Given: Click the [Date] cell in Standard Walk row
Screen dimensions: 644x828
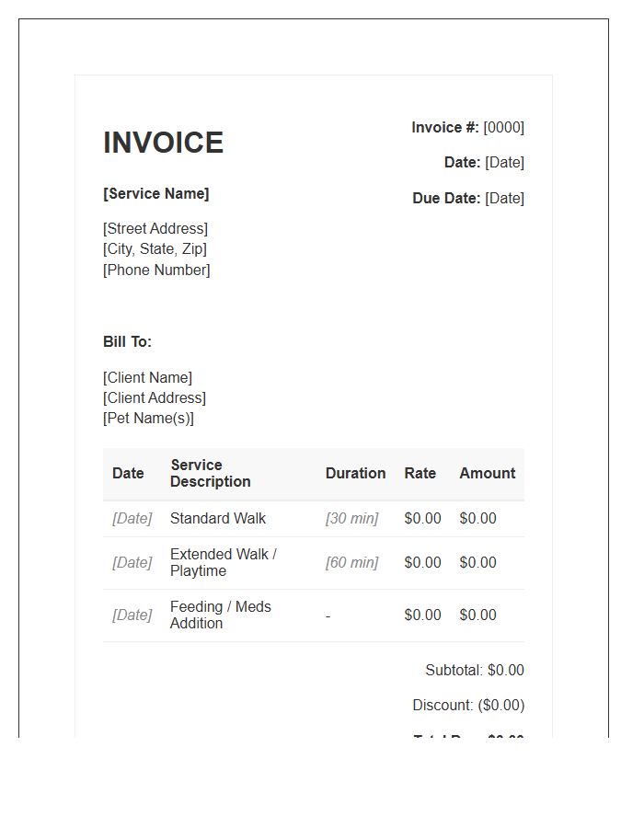Looking at the screenshot, I should click(x=132, y=518).
